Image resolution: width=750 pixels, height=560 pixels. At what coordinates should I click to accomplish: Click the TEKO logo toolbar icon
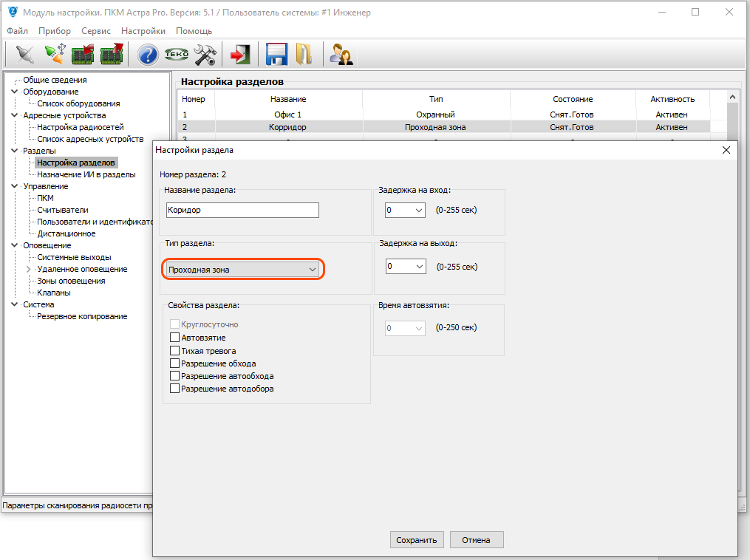177,55
